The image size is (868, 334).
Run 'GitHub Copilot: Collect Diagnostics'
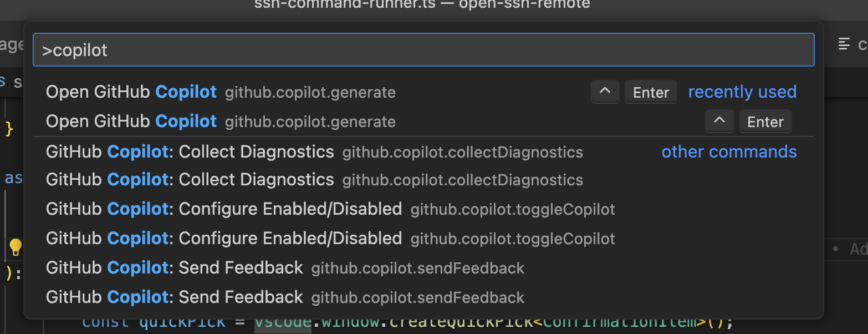point(190,151)
